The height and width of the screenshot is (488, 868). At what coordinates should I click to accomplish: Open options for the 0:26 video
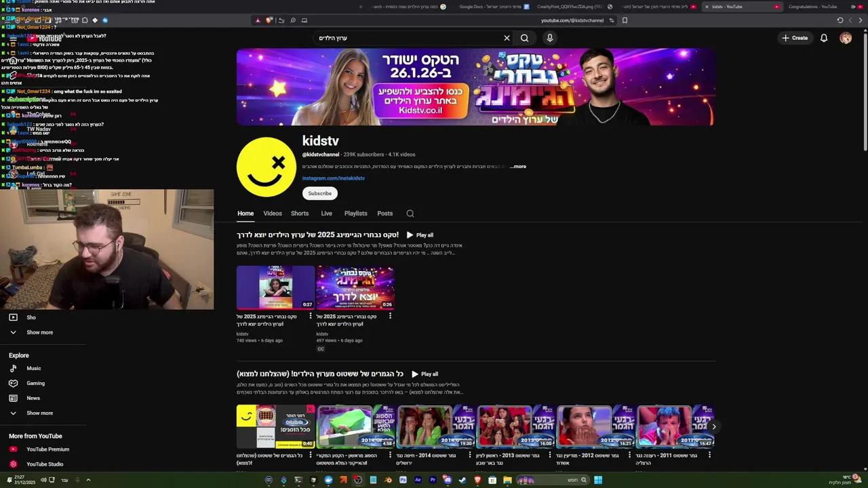coord(390,316)
